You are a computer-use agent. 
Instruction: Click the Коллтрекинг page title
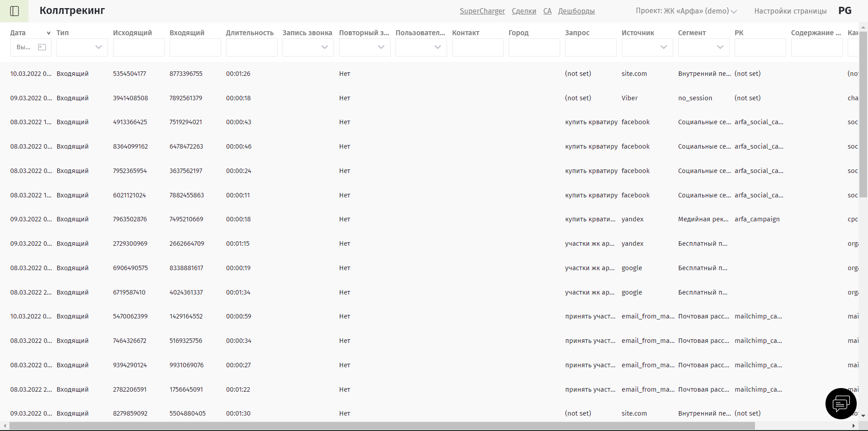72,11
